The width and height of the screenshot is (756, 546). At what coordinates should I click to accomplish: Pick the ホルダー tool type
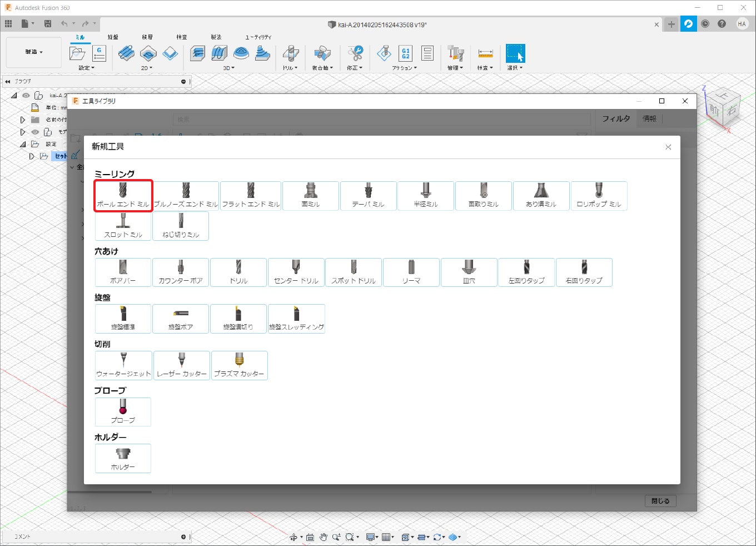coord(123,458)
